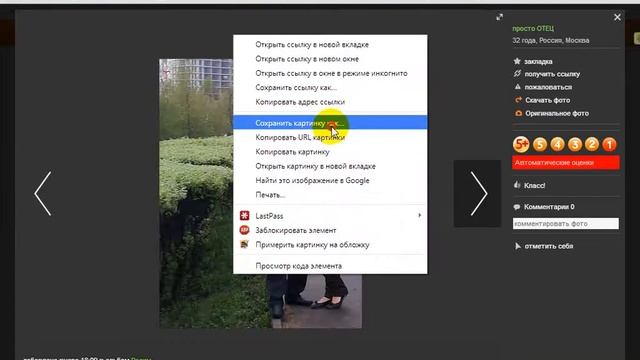Rate the photo with score 2

coord(592,144)
